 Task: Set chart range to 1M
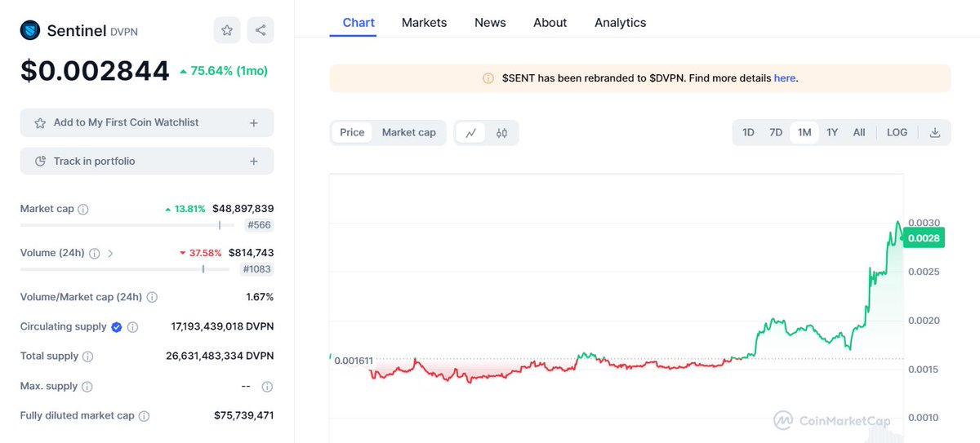point(804,132)
